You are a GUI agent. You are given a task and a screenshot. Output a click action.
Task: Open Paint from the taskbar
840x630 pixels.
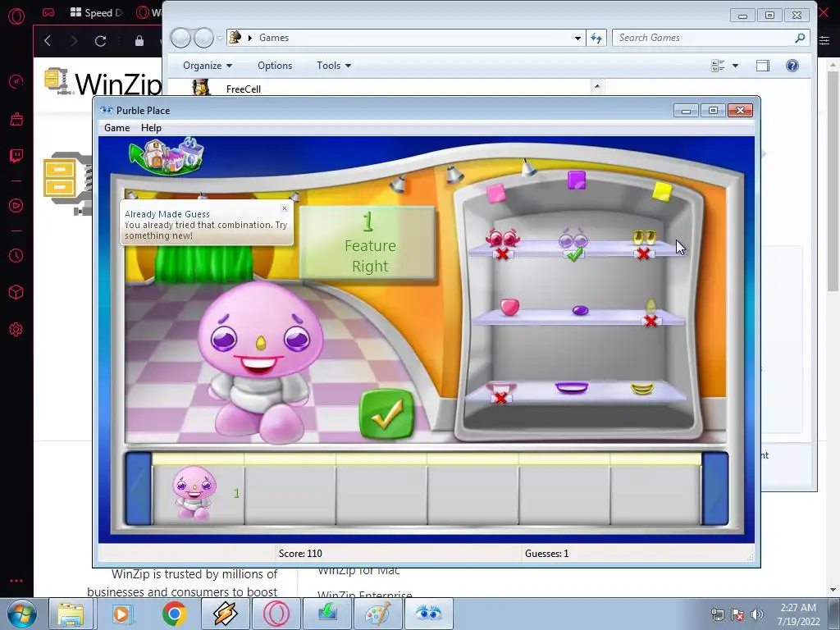pos(378,614)
